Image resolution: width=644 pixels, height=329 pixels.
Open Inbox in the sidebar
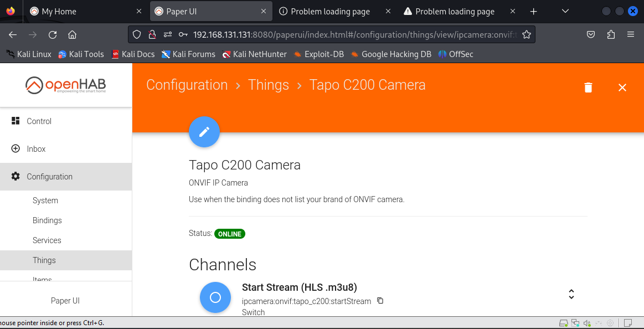36,149
